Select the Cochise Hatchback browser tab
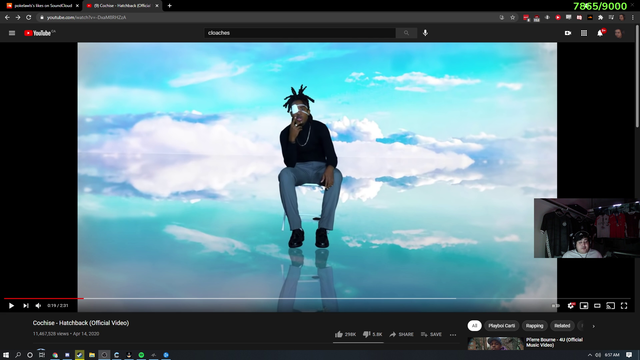This screenshot has height=360, width=640. tap(122, 6)
